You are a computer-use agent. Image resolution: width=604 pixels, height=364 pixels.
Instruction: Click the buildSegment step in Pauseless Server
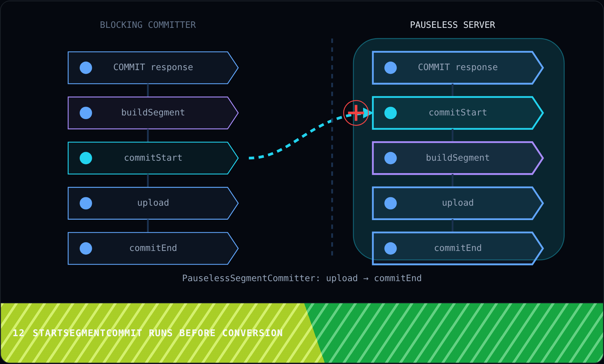point(458,158)
